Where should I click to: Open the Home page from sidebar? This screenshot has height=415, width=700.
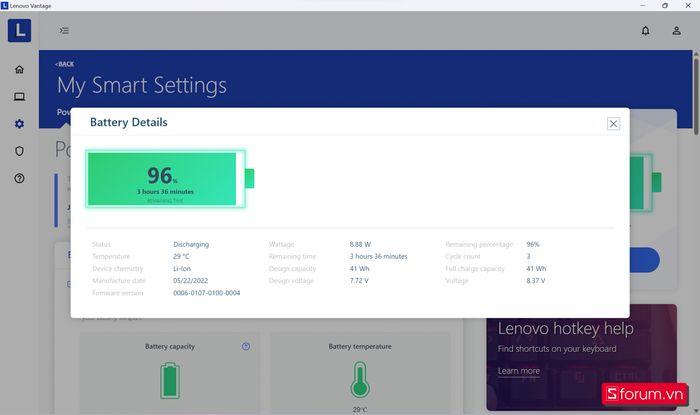(x=19, y=69)
